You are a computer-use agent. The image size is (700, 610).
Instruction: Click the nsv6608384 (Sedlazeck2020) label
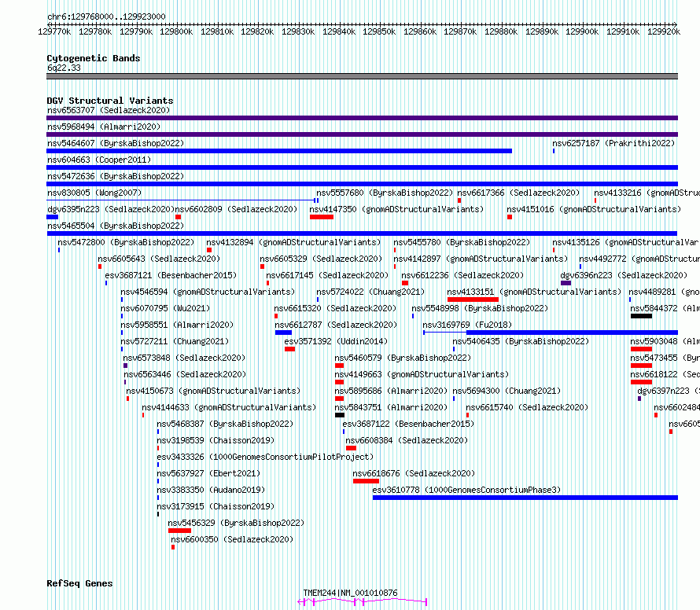point(407,440)
